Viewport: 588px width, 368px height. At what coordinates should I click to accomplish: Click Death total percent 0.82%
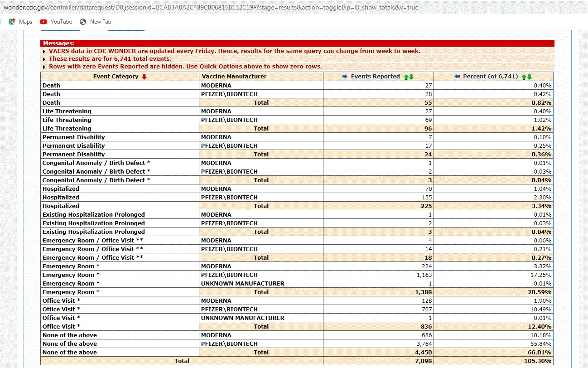541,102
